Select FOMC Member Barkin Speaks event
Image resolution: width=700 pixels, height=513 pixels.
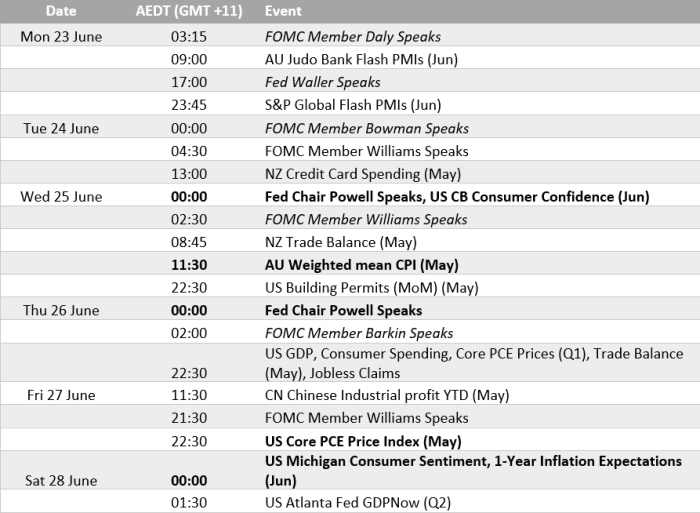[x=359, y=333]
